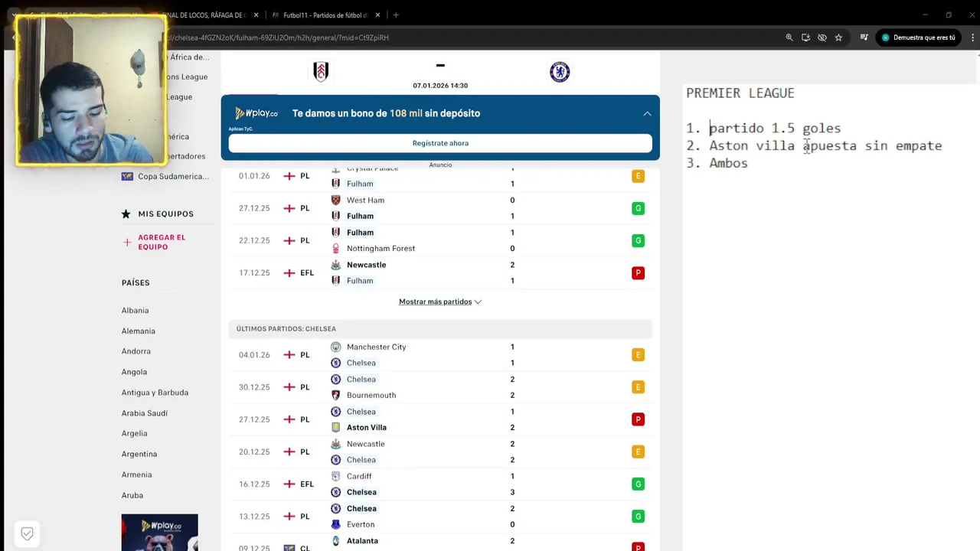Open the red P badge for Aston Villa match
The height and width of the screenshot is (551, 980).
tap(638, 419)
